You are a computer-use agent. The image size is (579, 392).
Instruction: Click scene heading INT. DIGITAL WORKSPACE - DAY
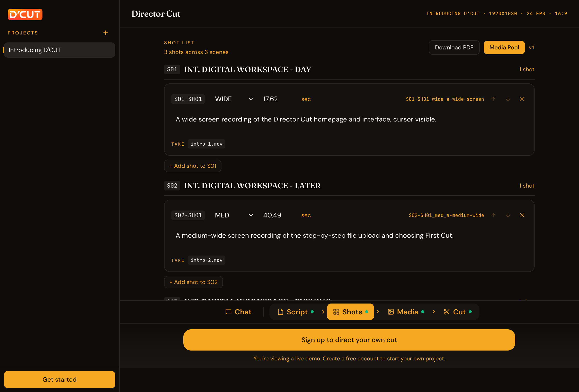click(x=247, y=69)
